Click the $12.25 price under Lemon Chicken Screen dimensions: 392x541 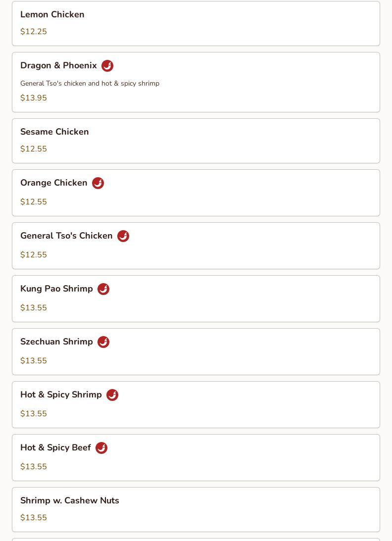point(34,31)
